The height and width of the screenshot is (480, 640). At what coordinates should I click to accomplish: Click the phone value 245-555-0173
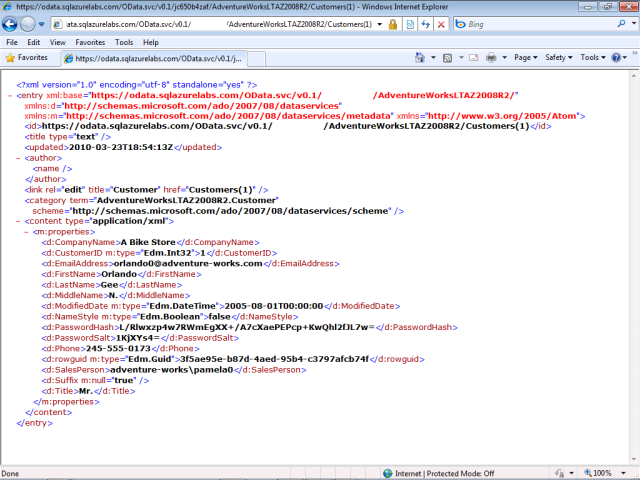point(118,348)
